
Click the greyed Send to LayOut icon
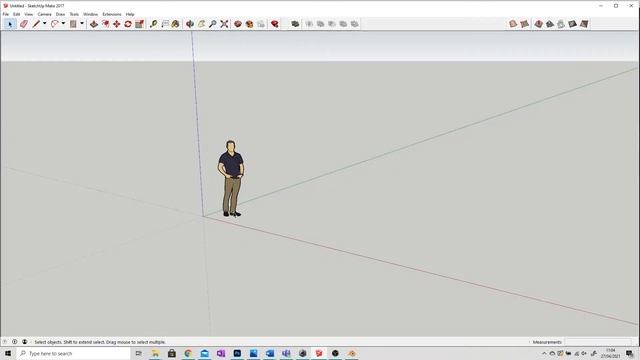[x=261, y=24]
